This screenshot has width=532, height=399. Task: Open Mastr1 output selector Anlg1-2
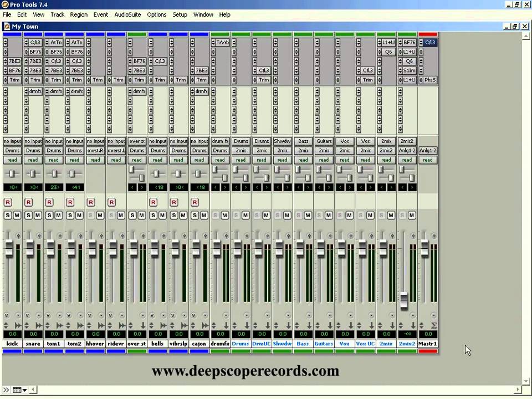tap(428, 151)
